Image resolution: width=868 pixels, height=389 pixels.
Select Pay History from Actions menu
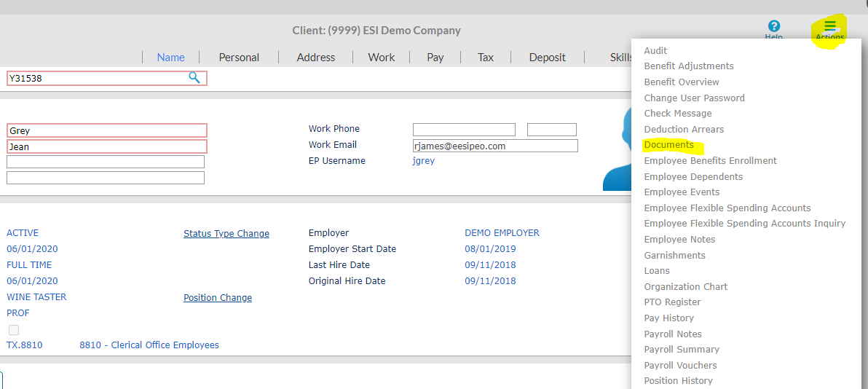(x=668, y=318)
